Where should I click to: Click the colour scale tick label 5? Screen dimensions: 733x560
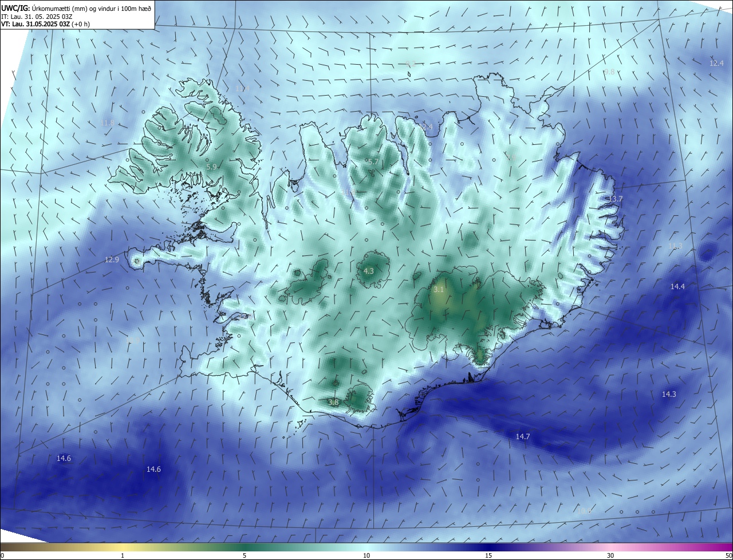coord(245,555)
